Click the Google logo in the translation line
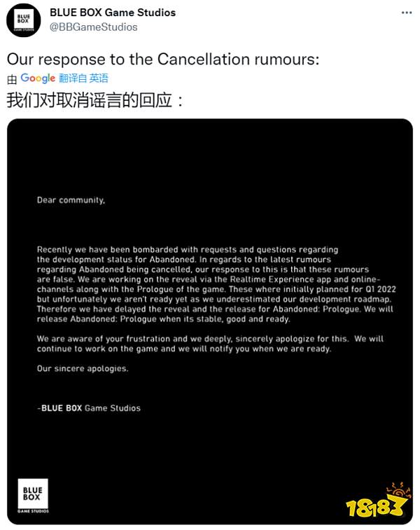 point(38,78)
